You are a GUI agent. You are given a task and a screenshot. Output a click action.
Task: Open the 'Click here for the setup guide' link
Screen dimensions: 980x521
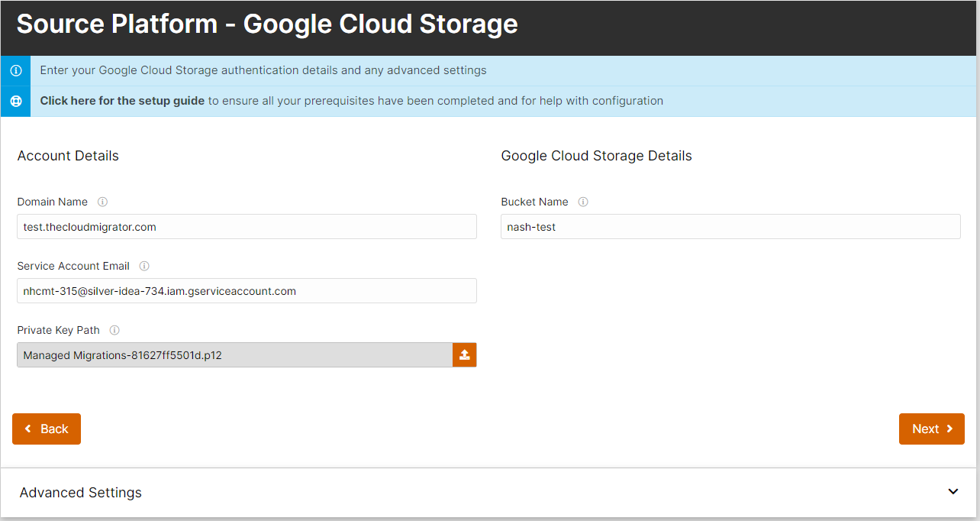122,101
